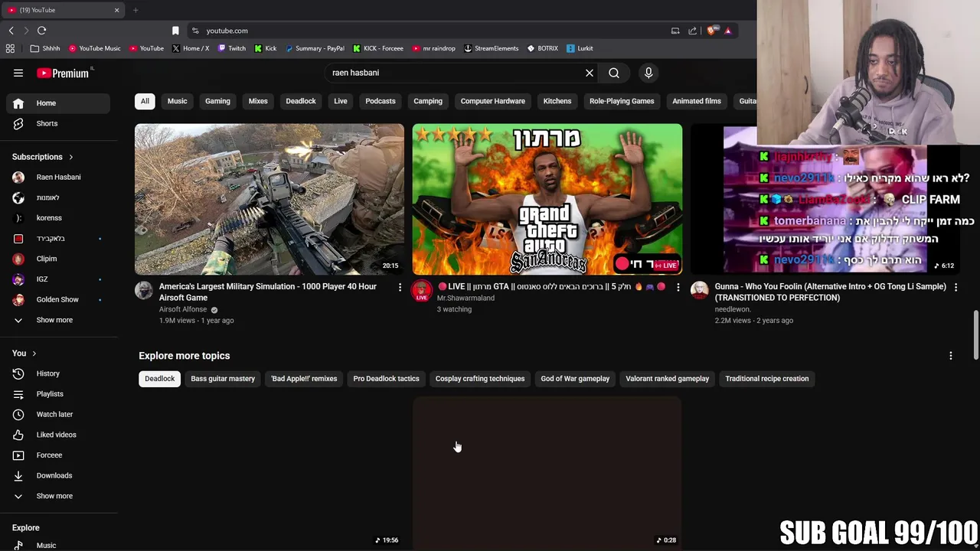Click the YouTube Premium logo
Image resolution: width=980 pixels, height=551 pixels.
click(x=63, y=73)
